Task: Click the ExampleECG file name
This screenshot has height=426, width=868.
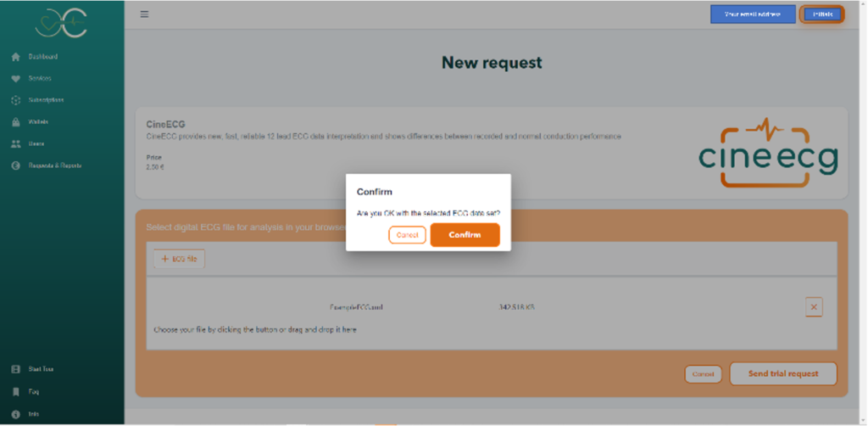Action: pyautogui.click(x=357, y=307)
